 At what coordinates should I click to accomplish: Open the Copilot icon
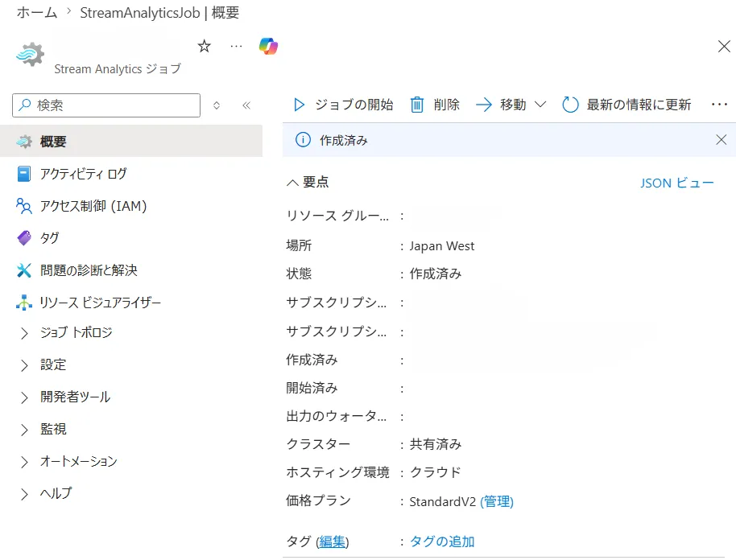[268, 46]
